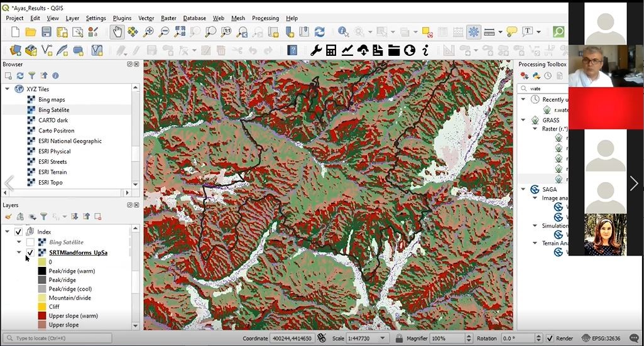Select the Pan Map hand tool

117,31
